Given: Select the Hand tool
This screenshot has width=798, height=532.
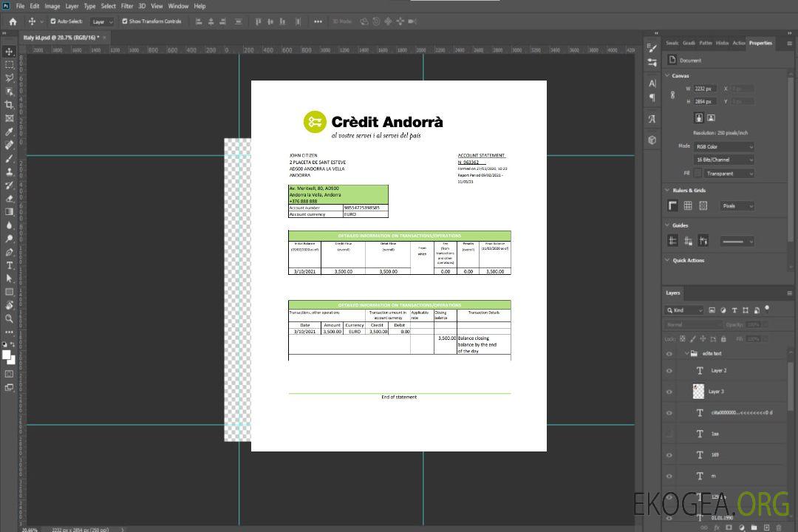Looking at the screenshot, I should [x=9, y=305].
